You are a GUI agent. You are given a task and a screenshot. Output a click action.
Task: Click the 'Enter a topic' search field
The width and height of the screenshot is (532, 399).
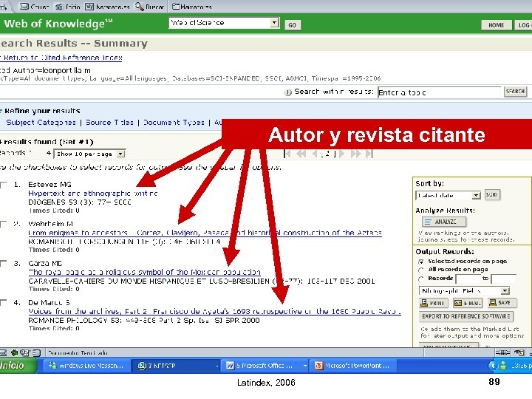439,92
